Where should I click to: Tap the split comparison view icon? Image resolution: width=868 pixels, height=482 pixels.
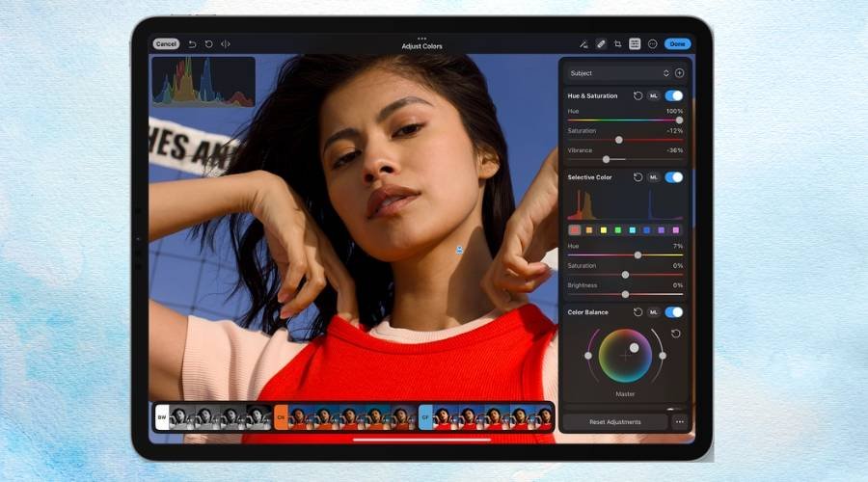click(x=226, y=43)
